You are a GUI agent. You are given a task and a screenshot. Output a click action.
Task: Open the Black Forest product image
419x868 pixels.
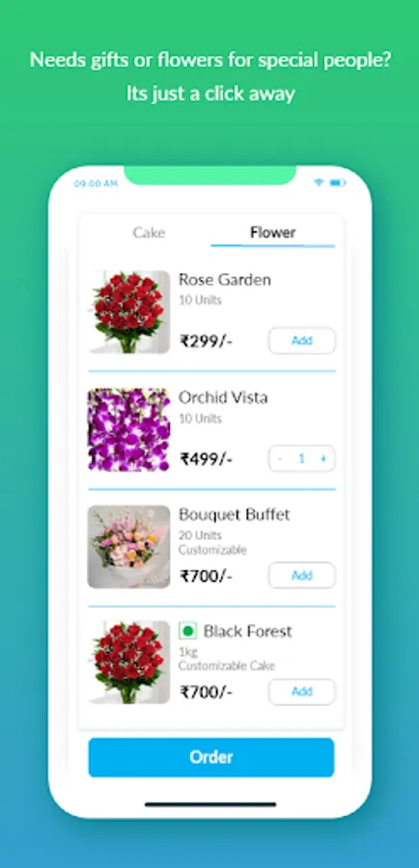[128, 663]
